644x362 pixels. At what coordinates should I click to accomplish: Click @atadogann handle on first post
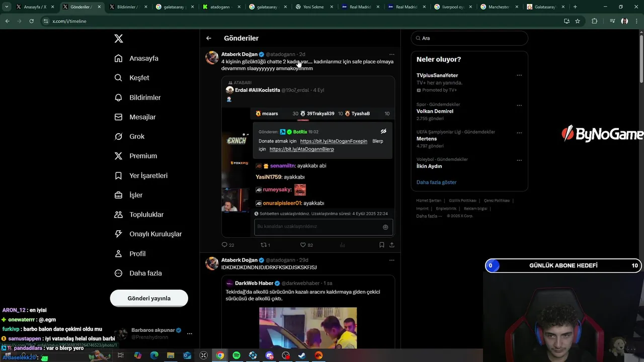pyautogui.click(x=281, y=54)
